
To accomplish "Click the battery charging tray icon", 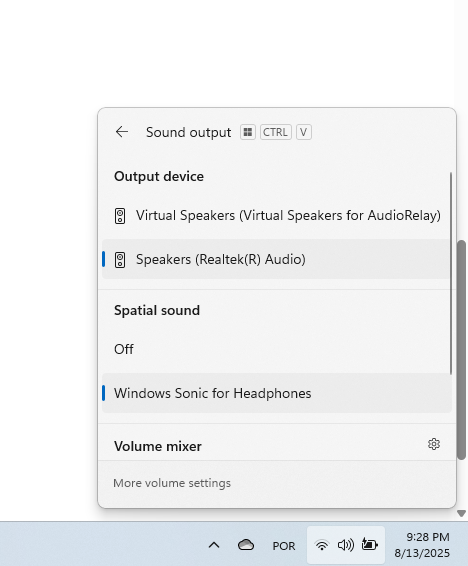I will pos(369,544).
